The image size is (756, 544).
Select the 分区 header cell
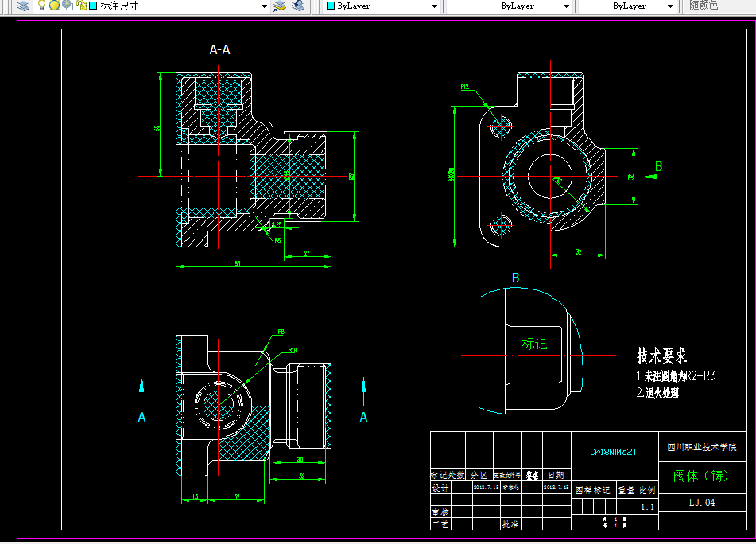pyautogui.click(x=479, y=475)
